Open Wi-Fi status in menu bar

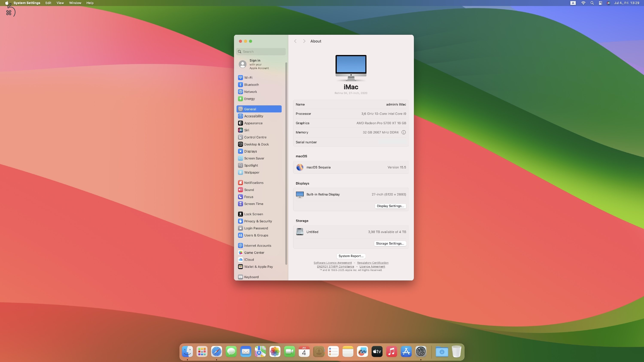pos(583,3)
